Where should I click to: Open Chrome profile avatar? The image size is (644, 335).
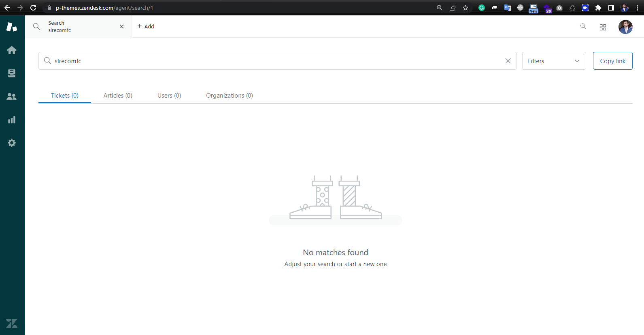coord(625,8)
